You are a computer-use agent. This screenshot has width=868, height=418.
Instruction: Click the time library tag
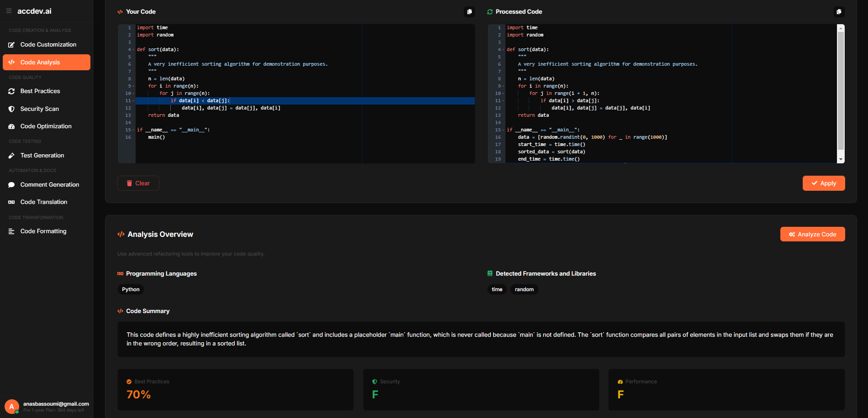[x=497, y=290]
